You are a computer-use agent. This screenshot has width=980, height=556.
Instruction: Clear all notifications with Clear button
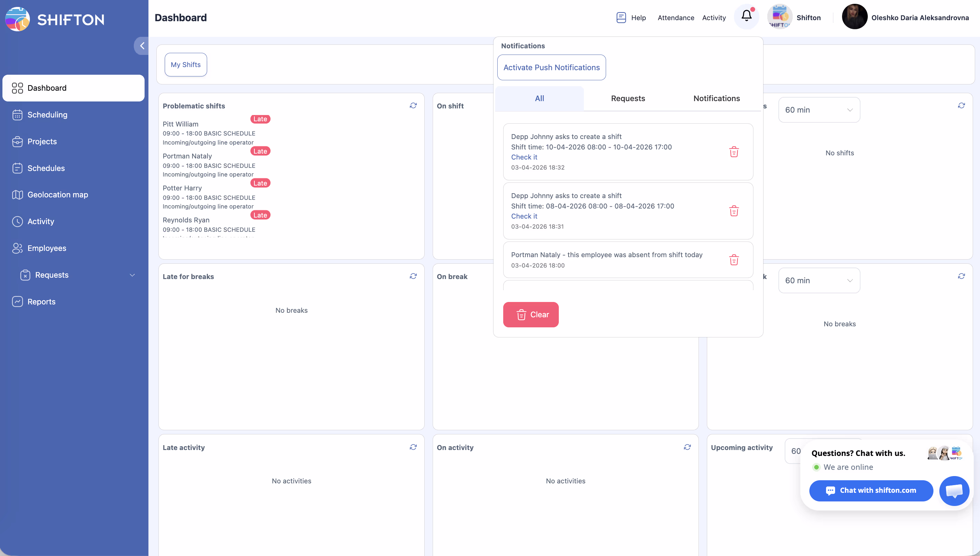531,314
